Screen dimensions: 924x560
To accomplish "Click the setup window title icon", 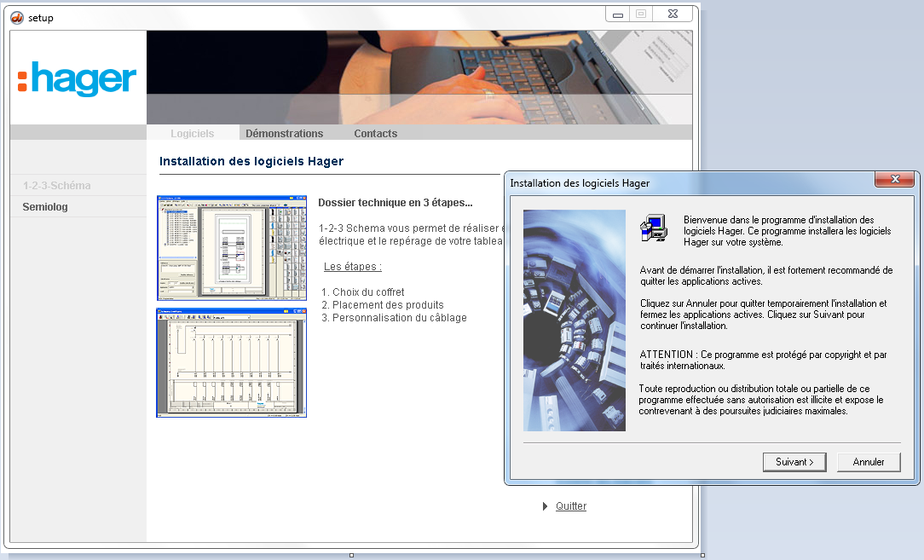I will 17,18.
